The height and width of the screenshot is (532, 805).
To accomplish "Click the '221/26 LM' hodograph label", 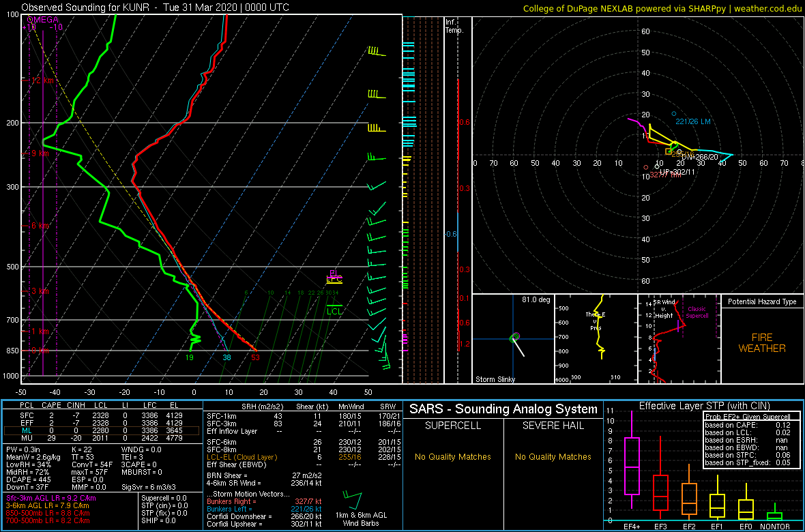I will coord(693,121).
